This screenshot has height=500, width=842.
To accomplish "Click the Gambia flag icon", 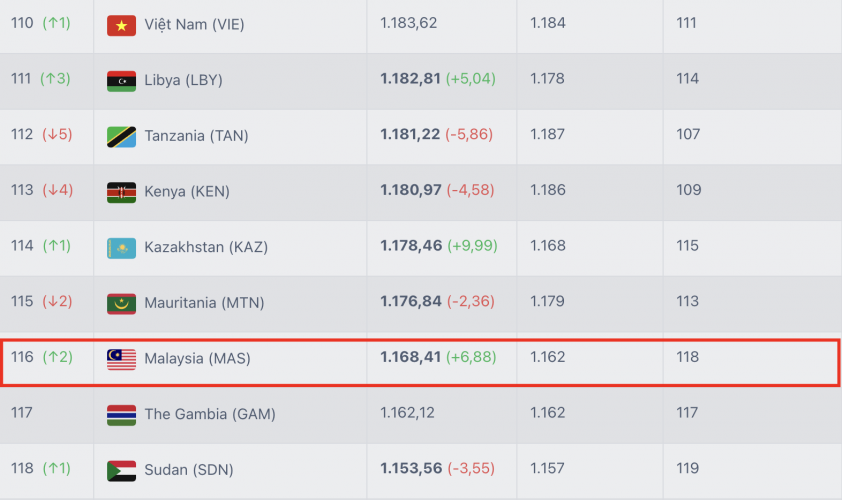I will (121, 415).
